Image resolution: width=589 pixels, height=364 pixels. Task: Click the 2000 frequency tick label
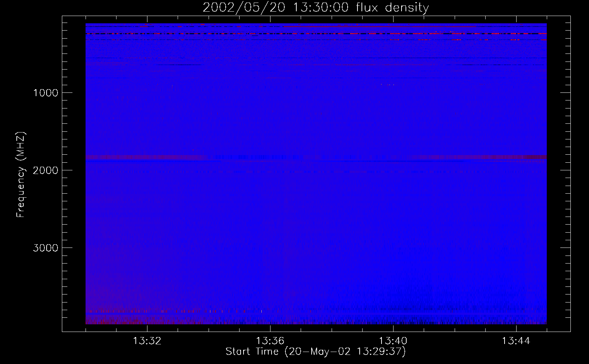(46, 170)
